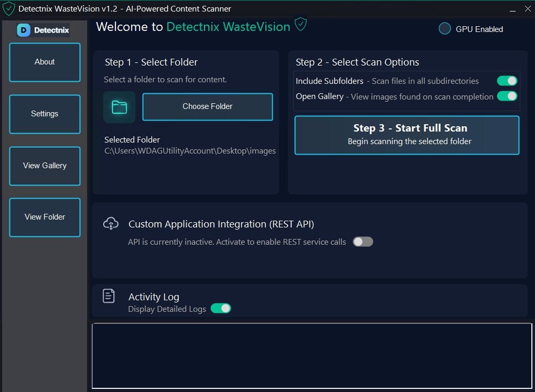Viewport: 535px width, 392px height.
Task: Disable the Include Subfolders switch
Action: (507, 81)
